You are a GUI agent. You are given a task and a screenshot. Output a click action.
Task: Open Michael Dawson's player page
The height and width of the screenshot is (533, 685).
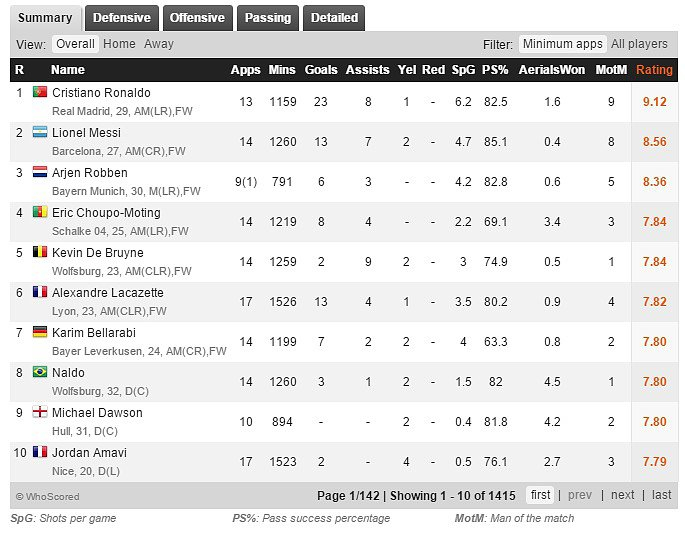97,413
